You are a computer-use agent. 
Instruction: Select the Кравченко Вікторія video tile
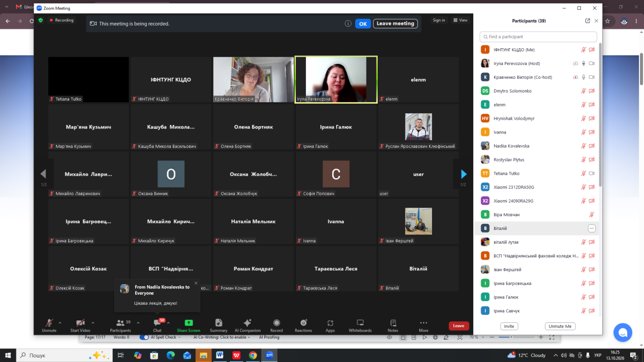pyautogui.click(x=254, y=80)
